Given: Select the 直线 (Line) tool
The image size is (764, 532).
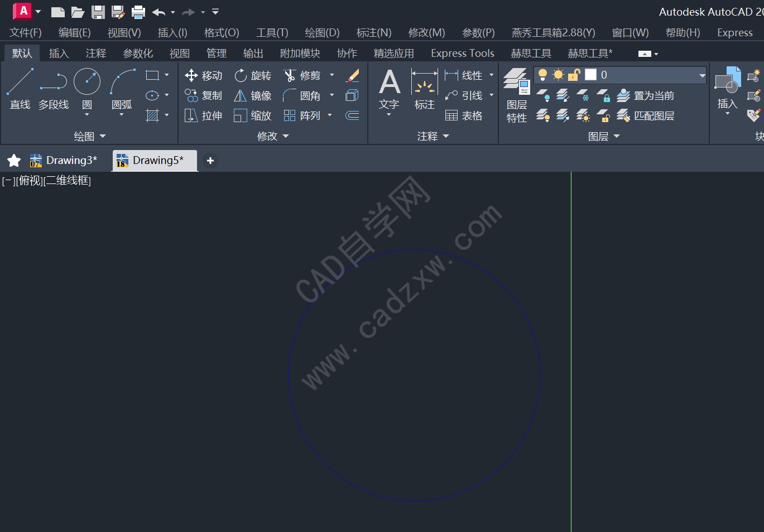Looking at the screenshot, I should 20,89.
